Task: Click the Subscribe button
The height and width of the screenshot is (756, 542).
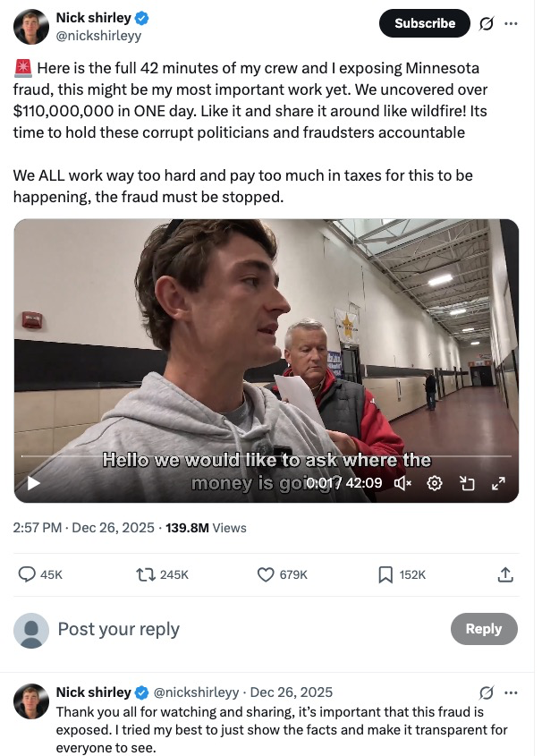Action: (425, 23)
